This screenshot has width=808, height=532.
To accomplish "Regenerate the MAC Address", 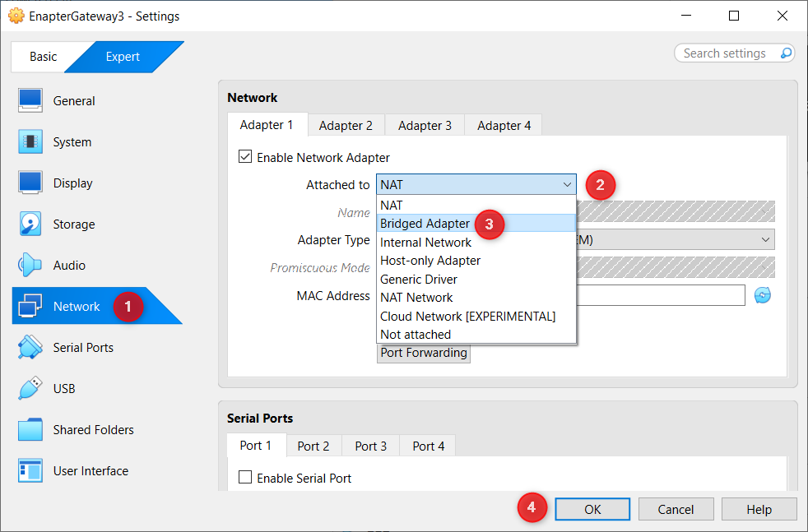I will (x=762, y=295).
